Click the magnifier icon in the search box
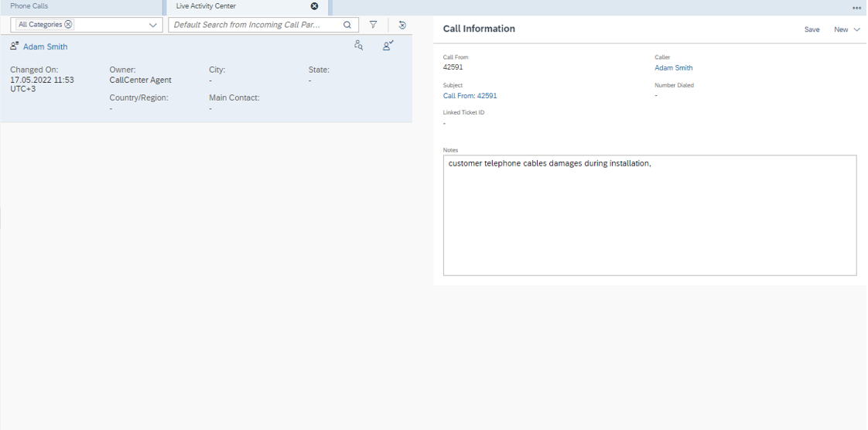Viewport: 868px width, 430px height. [347, 25]
